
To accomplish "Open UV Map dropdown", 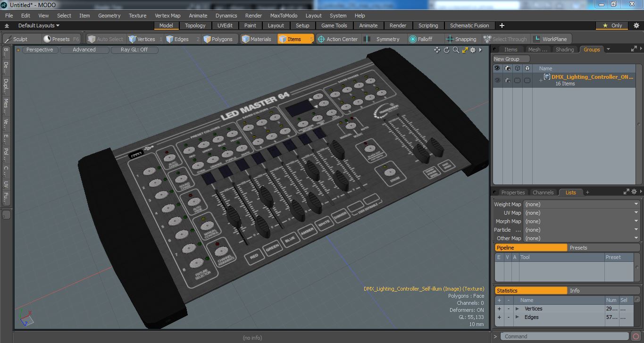I will pos(582,213).
